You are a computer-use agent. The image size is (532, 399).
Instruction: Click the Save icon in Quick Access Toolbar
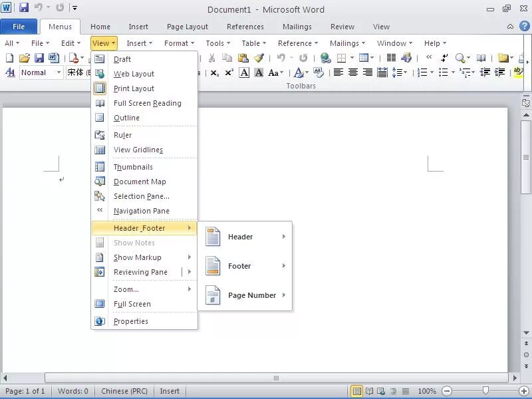click(24, 7)
